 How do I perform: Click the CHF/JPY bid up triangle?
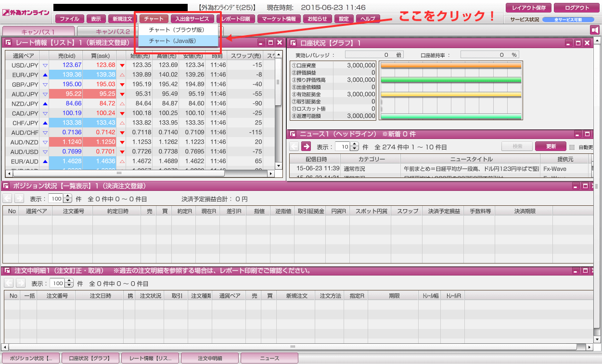tap(45, 123)
